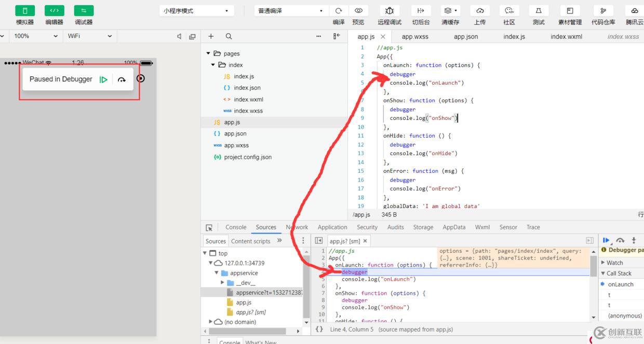Switch to the Console devtools tab

point(236,227)
